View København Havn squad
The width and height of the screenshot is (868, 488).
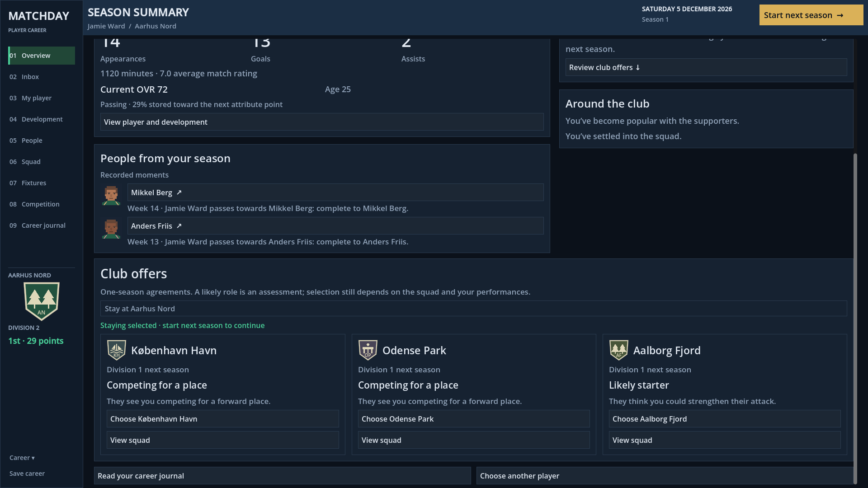tap(223, 440)
